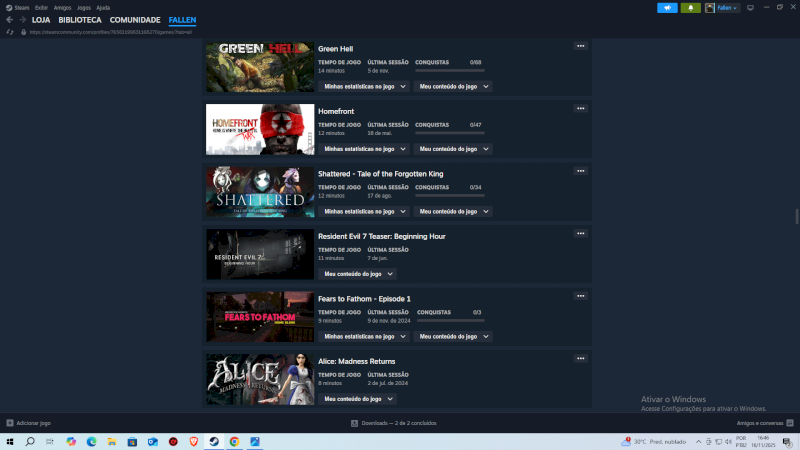
Task: Click the Green Hell achievements progress bar
Action: [449, 70]
